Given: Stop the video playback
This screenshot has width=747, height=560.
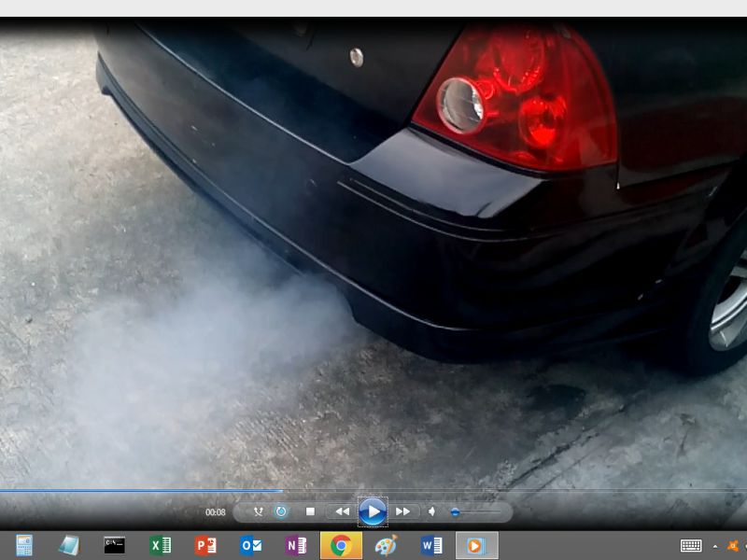Looking at the screenshot, I should coord(310,511).
